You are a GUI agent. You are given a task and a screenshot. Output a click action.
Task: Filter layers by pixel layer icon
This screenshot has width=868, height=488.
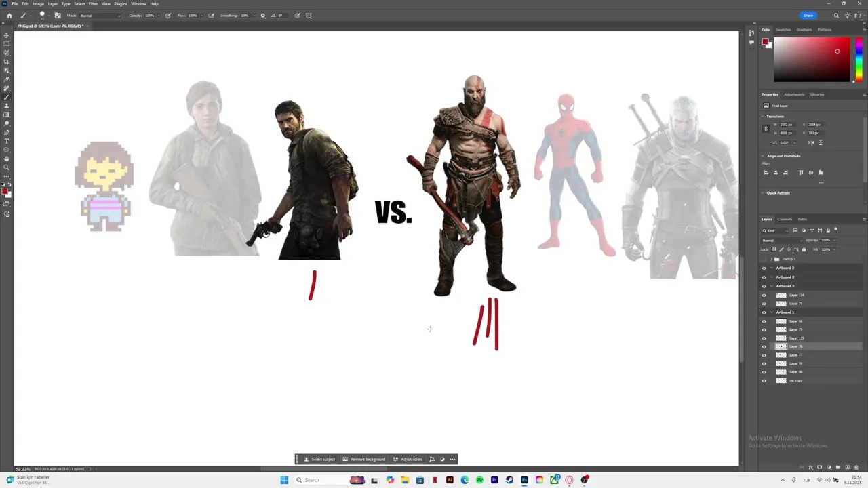pos(795,230)
